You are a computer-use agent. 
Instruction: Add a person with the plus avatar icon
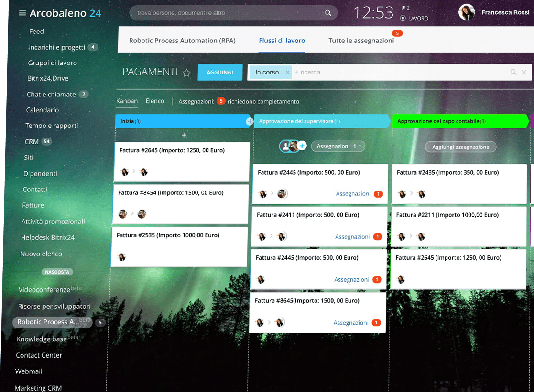[302, 146]
